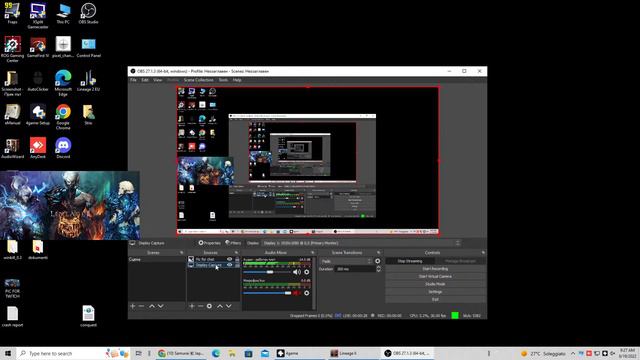Open Fraps desktop shortcut
This screenshot has width=640, height=360.
(12, 13)
